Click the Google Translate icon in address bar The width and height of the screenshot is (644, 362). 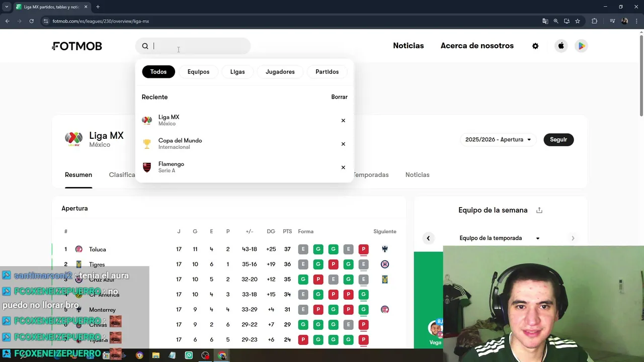tap(545, 21)
